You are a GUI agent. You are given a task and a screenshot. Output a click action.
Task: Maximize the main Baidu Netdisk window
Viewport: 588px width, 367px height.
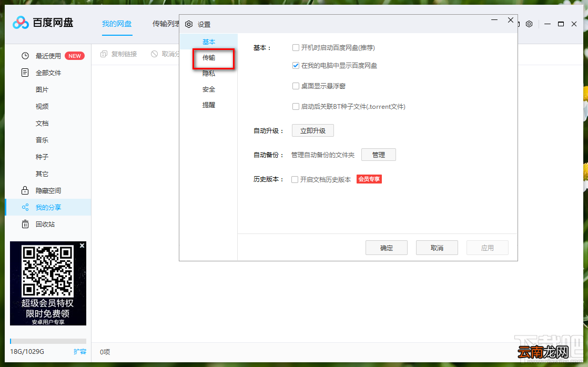pyautogui.click(x=561, y=24)
